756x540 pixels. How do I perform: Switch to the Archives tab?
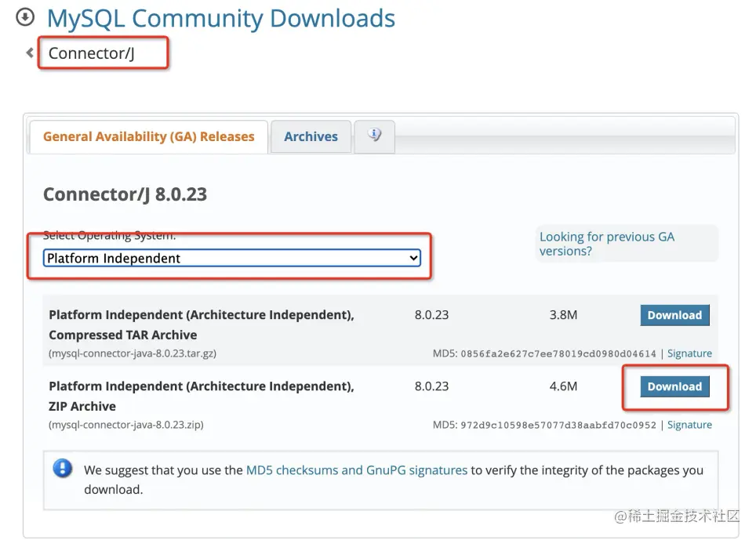[311, 137]
